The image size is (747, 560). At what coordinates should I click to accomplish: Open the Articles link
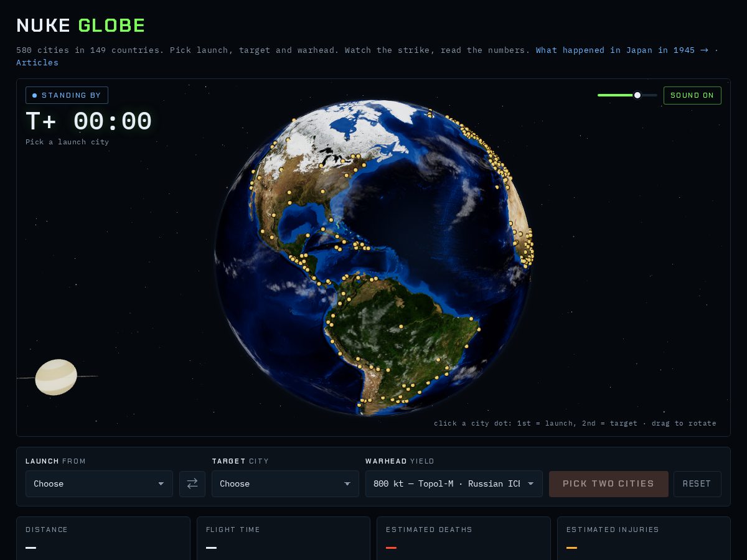coord(37,62)
